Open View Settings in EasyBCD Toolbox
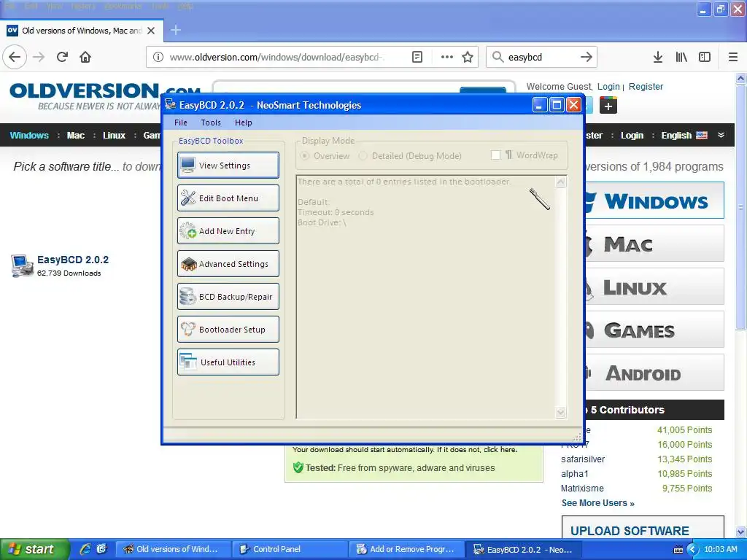Viewport: 747px width, 560px height. 228,166
